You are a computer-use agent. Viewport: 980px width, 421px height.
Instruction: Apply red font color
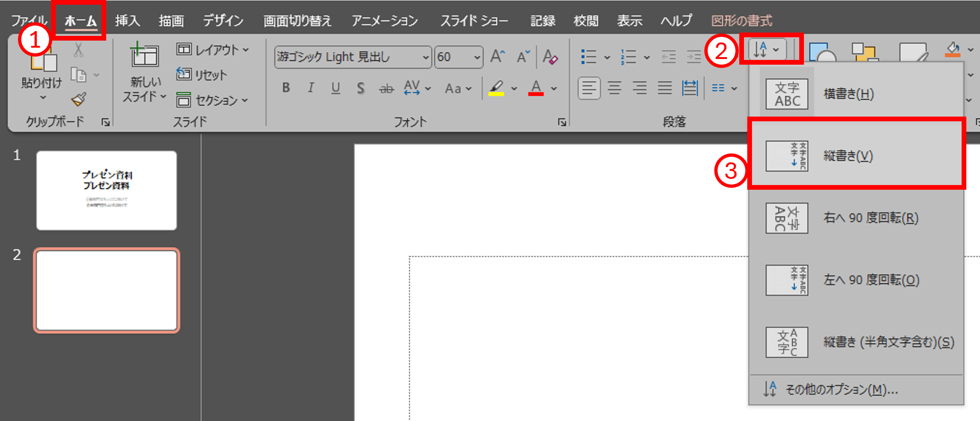click(x=536, y=88)
